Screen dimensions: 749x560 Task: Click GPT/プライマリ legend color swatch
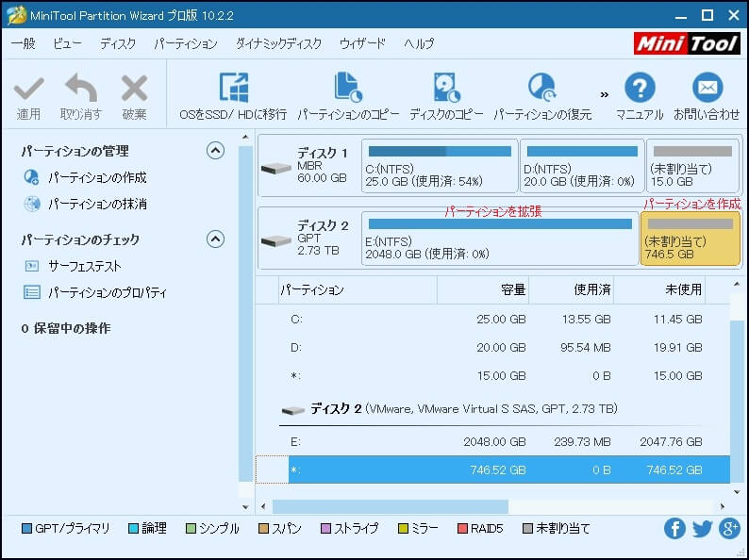click(x=27, y=529)
